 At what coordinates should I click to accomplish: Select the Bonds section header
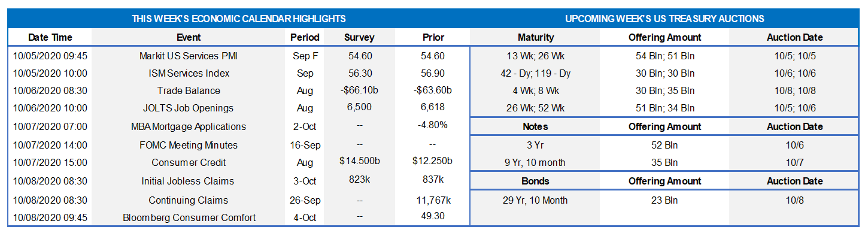click(536, 181)
